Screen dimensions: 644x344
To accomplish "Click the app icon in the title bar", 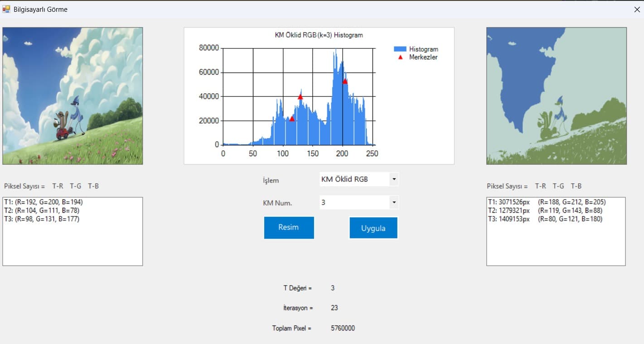I will click(6, 9).
